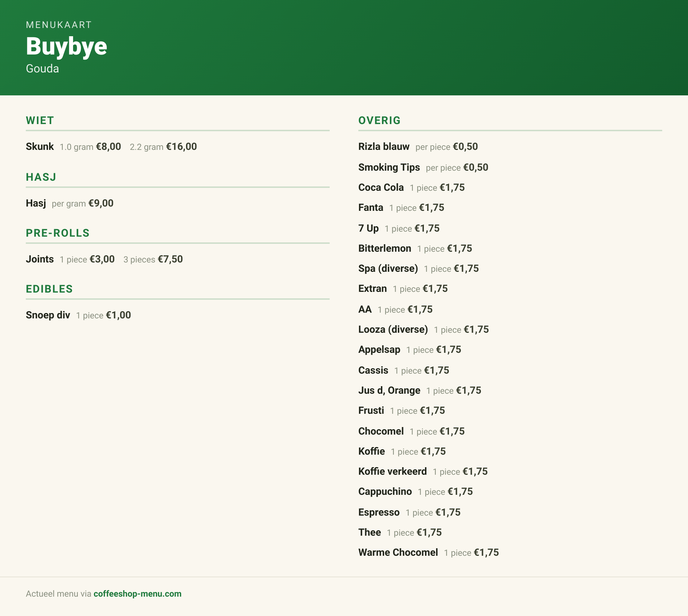Select the OVERIG section heading
This screenshot has width=688, height=616.
pos(379,120)
